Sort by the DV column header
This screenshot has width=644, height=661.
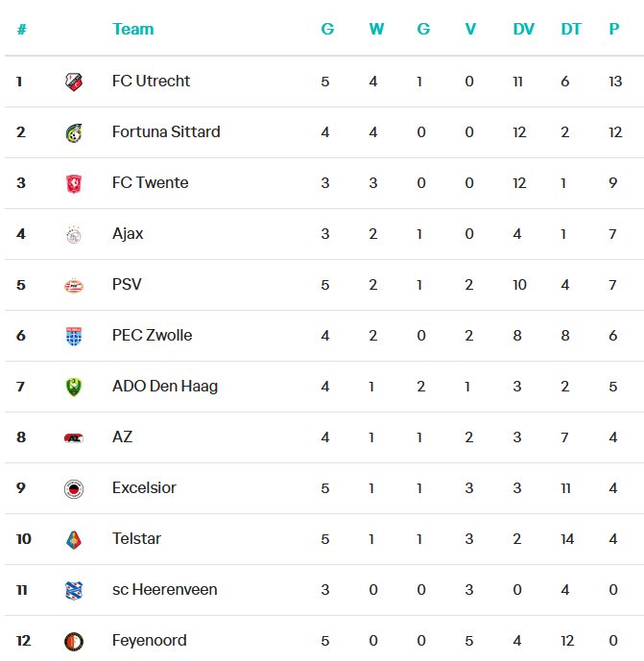(x=523, y=29)
